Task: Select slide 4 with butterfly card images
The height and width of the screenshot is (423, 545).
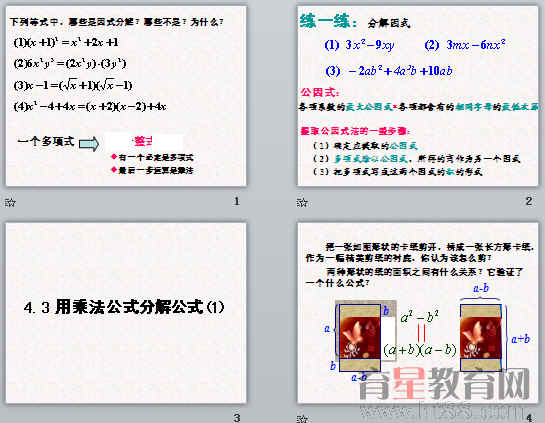Action: pyautogui.click(x=417, y=313)
